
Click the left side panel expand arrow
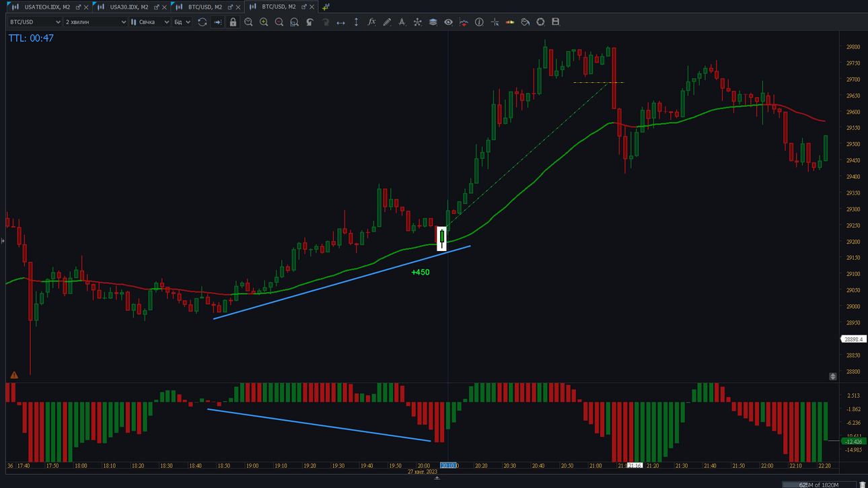pyautogui.click(x=3, y=240)
